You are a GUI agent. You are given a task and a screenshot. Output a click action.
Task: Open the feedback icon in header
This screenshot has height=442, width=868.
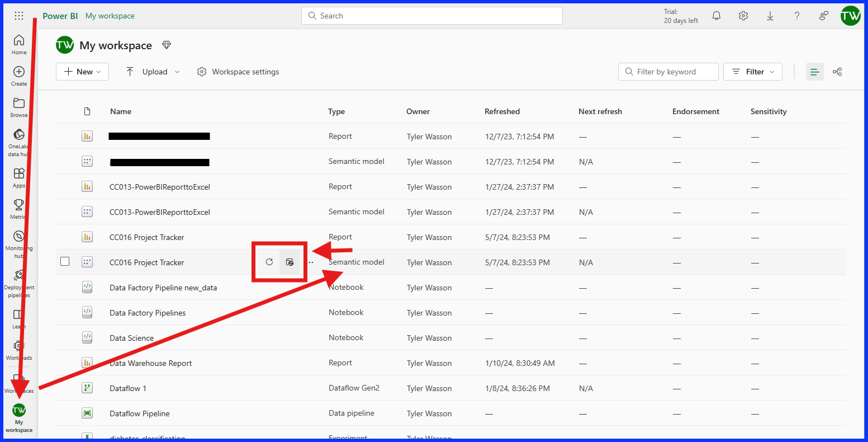click(824, 16)
